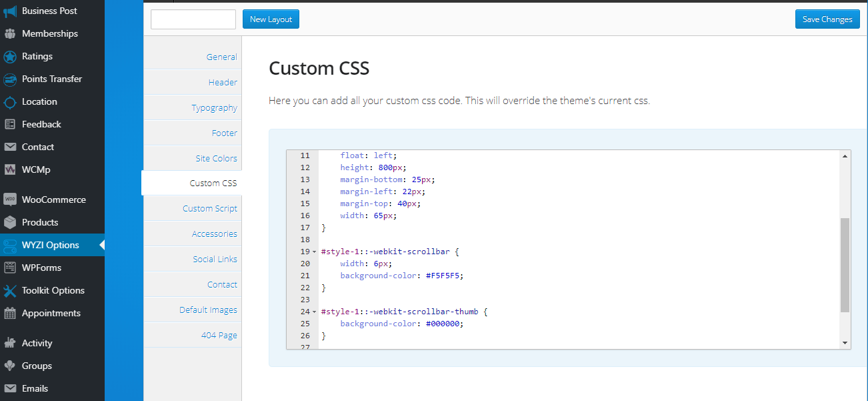
Task: Click the search input field above the tabs
Action: (193, 19)
